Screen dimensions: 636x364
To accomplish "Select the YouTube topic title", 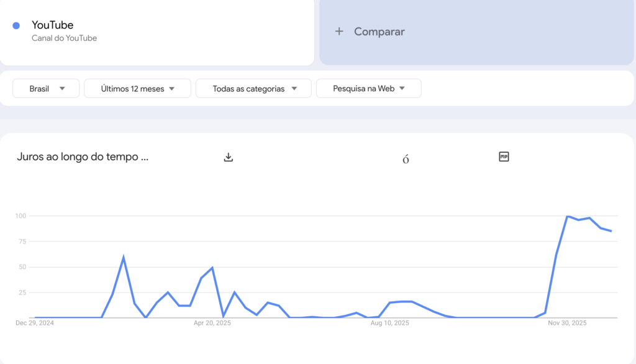I will tap(52, 25).
